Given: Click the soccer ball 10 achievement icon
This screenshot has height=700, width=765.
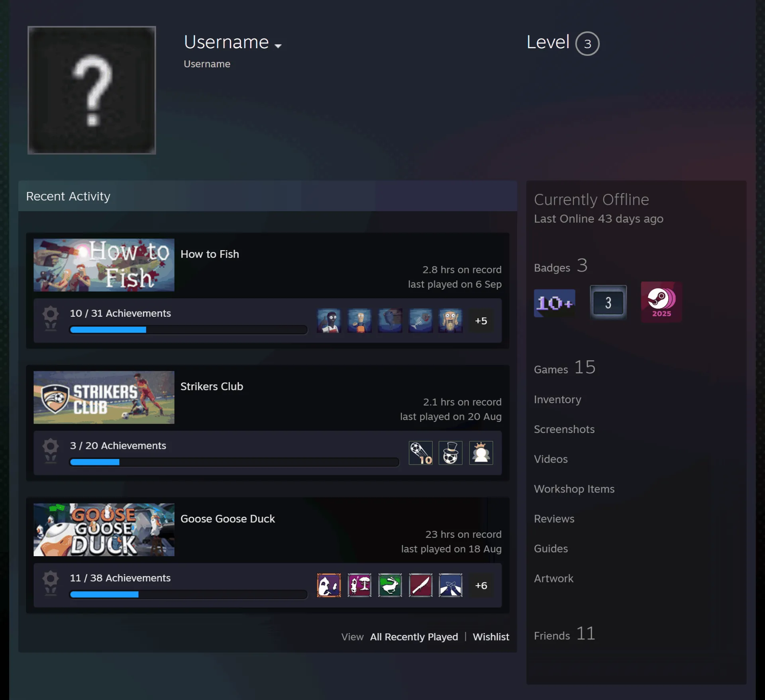Looking at the screenshot, I should point(420,453).
